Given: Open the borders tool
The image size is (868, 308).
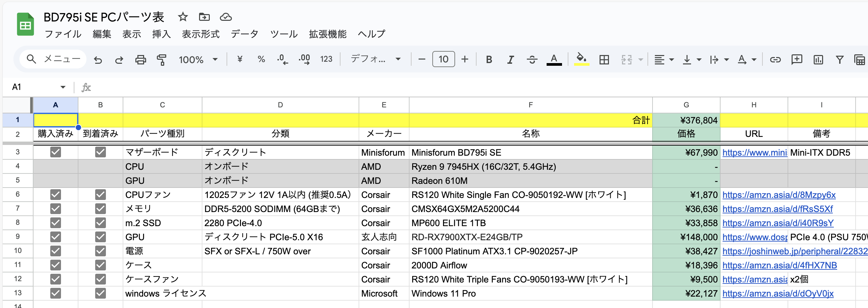Looking at the screenshot, I should point(604,60).
